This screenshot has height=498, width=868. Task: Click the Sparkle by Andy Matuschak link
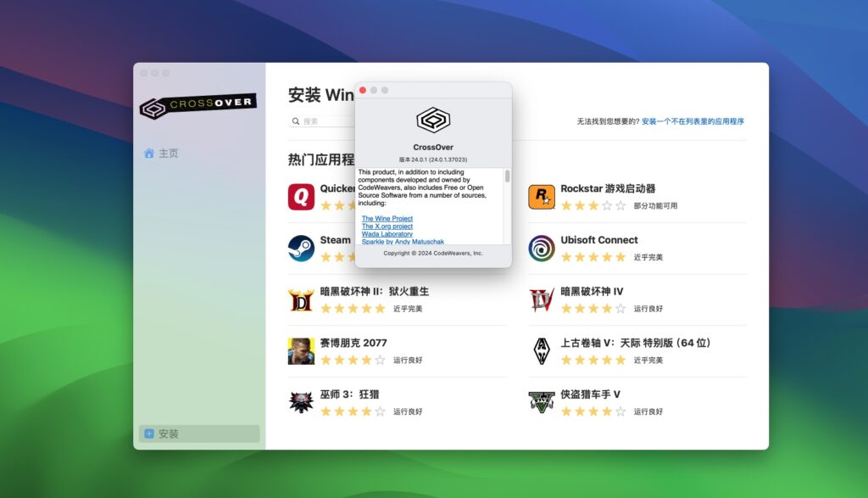(403, 241)
